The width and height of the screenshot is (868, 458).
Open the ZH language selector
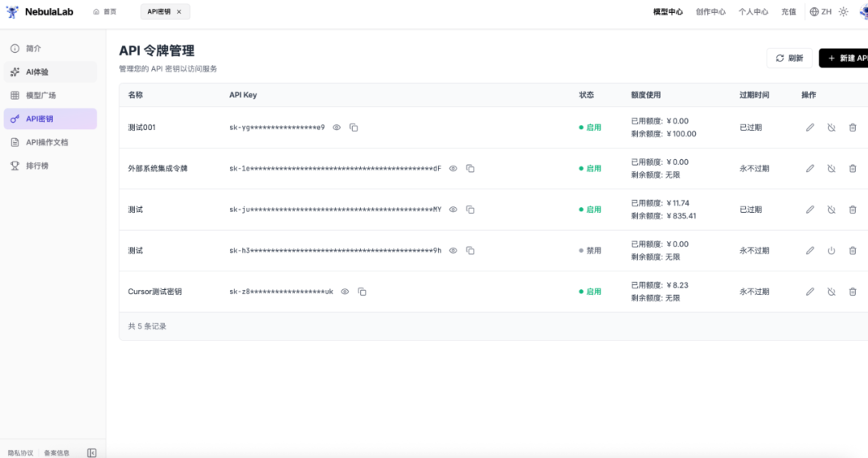[x=821, y=11]
